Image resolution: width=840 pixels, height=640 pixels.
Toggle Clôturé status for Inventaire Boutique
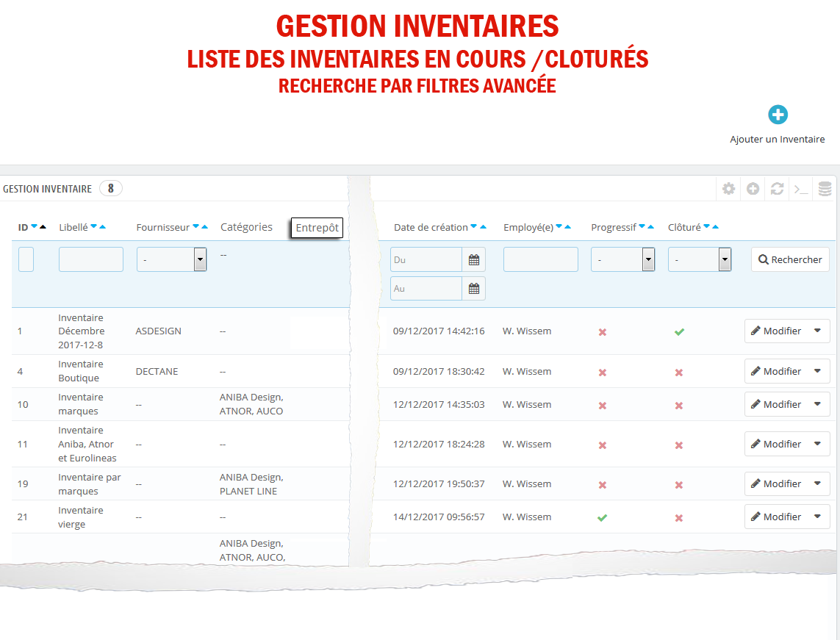pyautogui.click(x=679, y=372)
